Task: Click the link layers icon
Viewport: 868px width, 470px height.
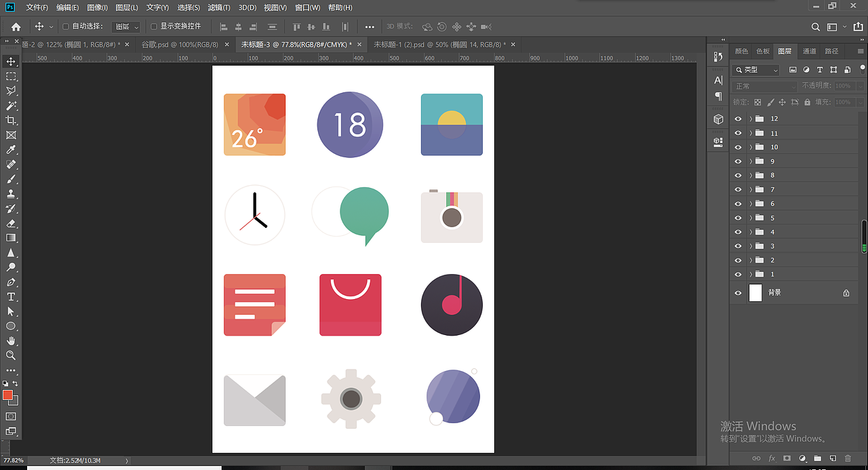Action: (x=755, y=459)
